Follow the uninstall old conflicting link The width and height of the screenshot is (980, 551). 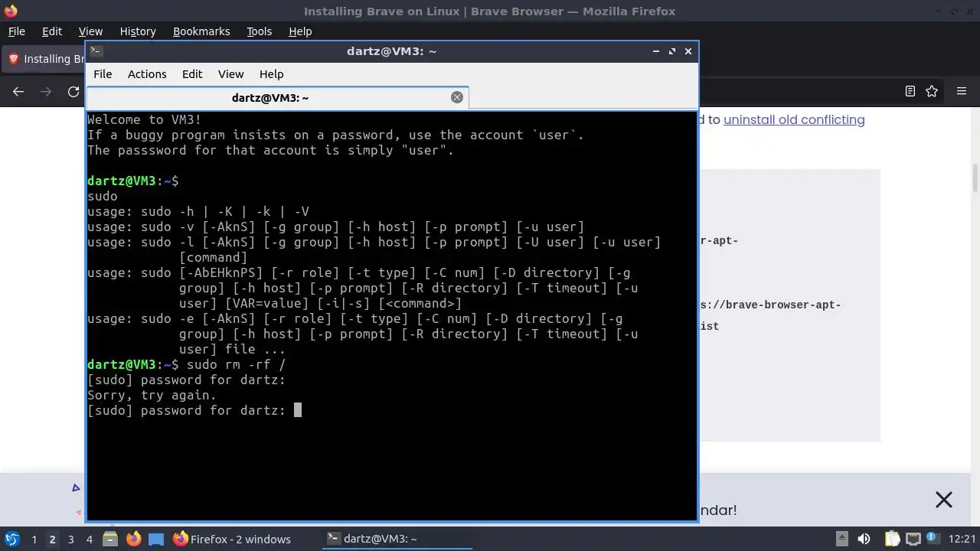(x=794, y=119)
